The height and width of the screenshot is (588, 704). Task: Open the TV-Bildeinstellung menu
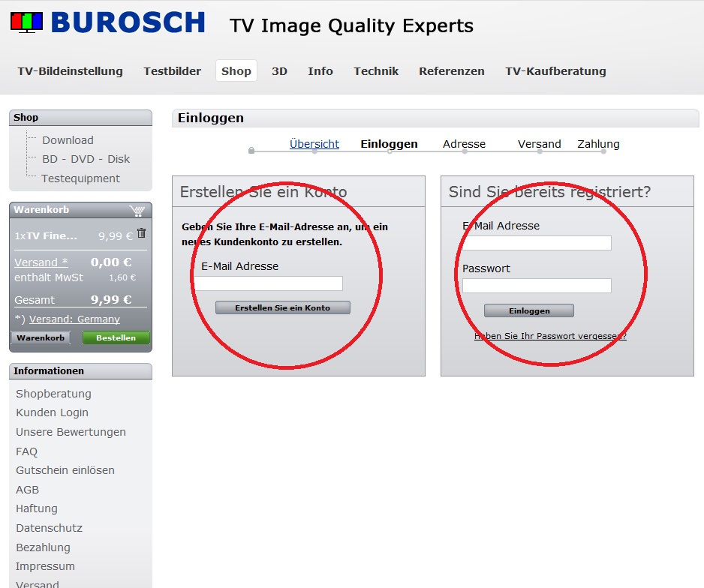click(x=70, y=71)
